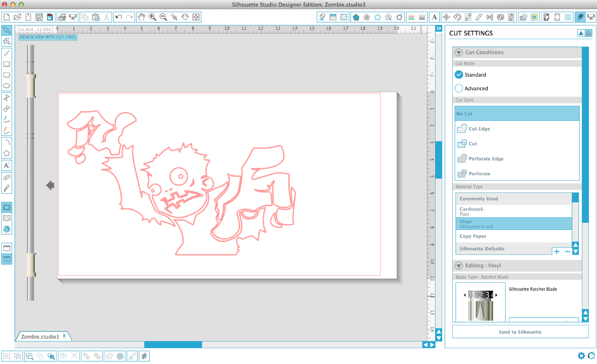The height and width of the screenshot is (364, 597).
Task: Select the Draw a Line tool
Action: (x=7, y=53)
